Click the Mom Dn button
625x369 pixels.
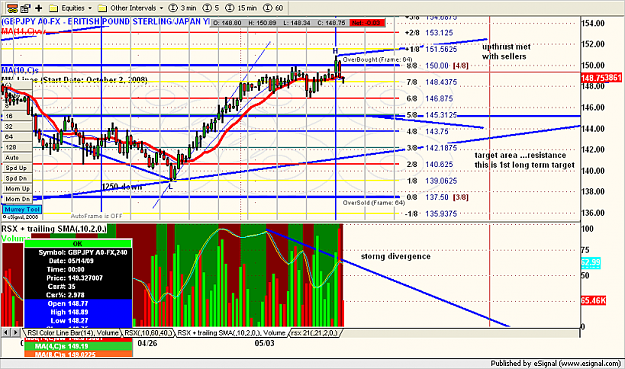pyautogui.click(x=16, y=199)
